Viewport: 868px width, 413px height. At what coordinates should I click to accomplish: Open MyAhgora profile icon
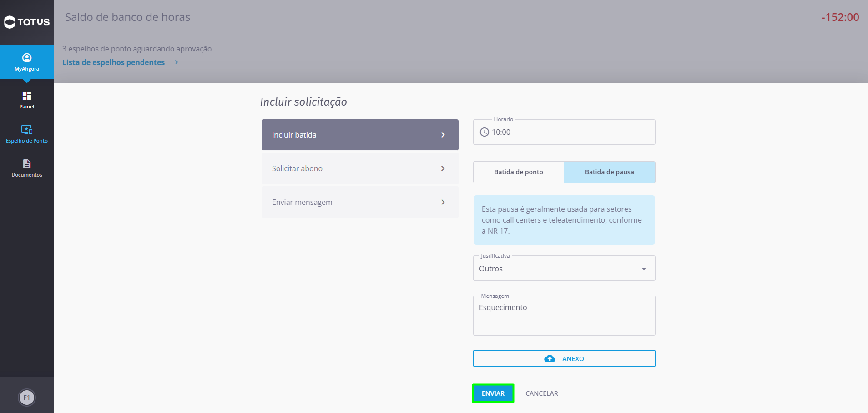pyautogui.click(x=27, y=58)
